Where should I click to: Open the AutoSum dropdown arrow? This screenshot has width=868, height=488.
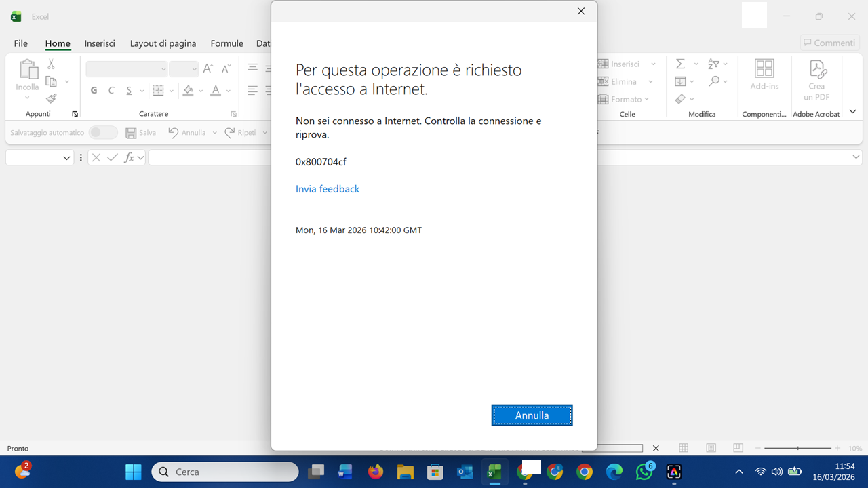pyautogui.click(x=696, y=64)
